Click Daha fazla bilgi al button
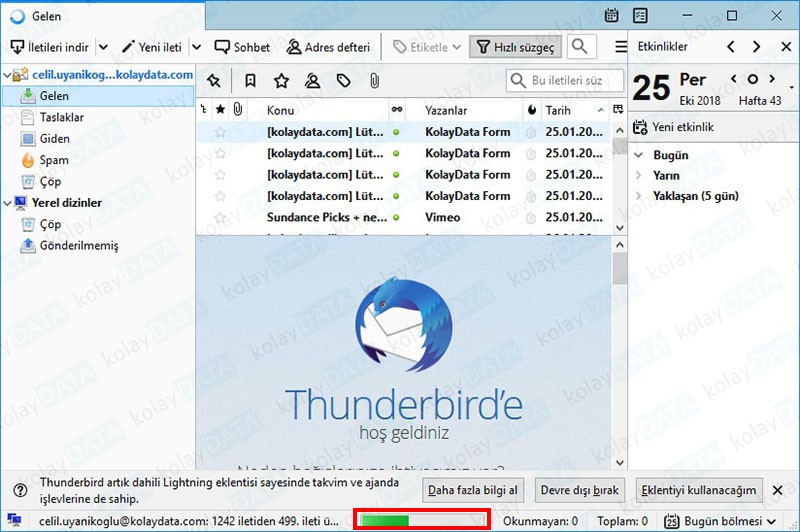Screen dimensions: 800x532 (472, 490)
